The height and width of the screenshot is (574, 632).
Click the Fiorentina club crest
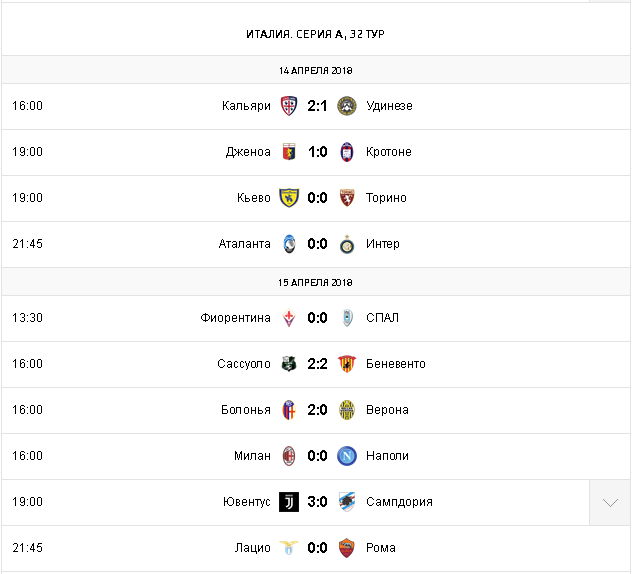click(x=288, y=318)
